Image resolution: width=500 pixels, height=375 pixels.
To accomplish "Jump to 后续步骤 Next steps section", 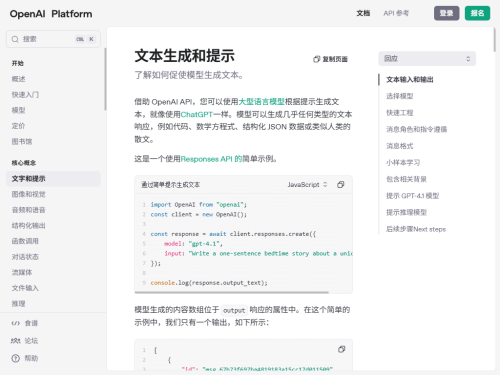I will pos(416,229).
